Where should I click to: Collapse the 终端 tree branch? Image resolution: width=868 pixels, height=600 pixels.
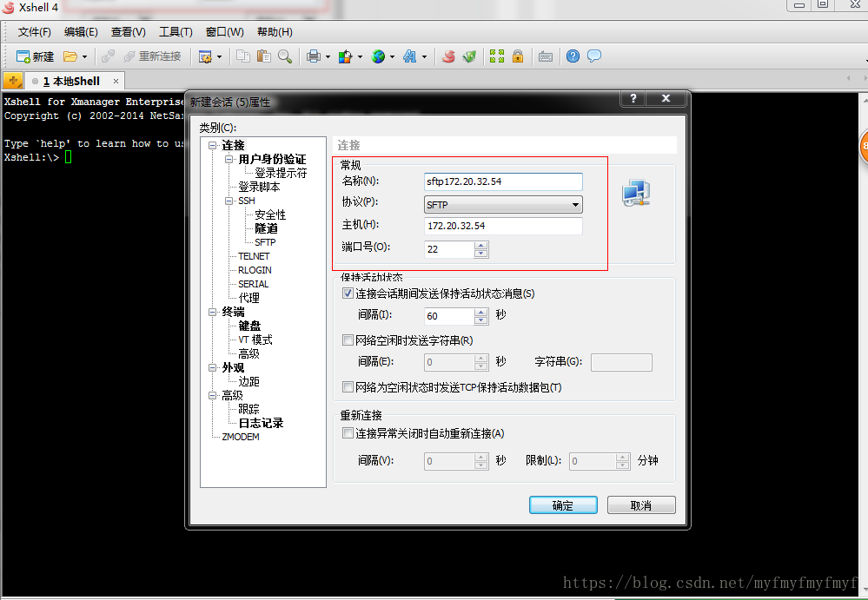(213, 312)
